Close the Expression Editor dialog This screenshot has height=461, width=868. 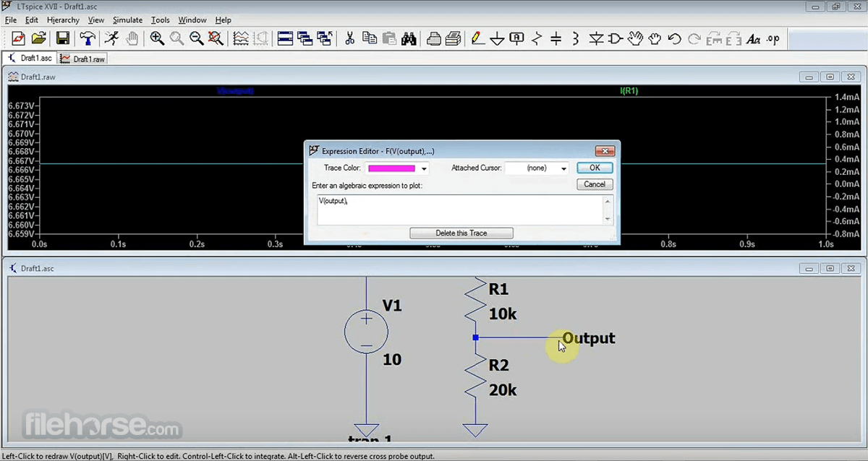point(605,151)
